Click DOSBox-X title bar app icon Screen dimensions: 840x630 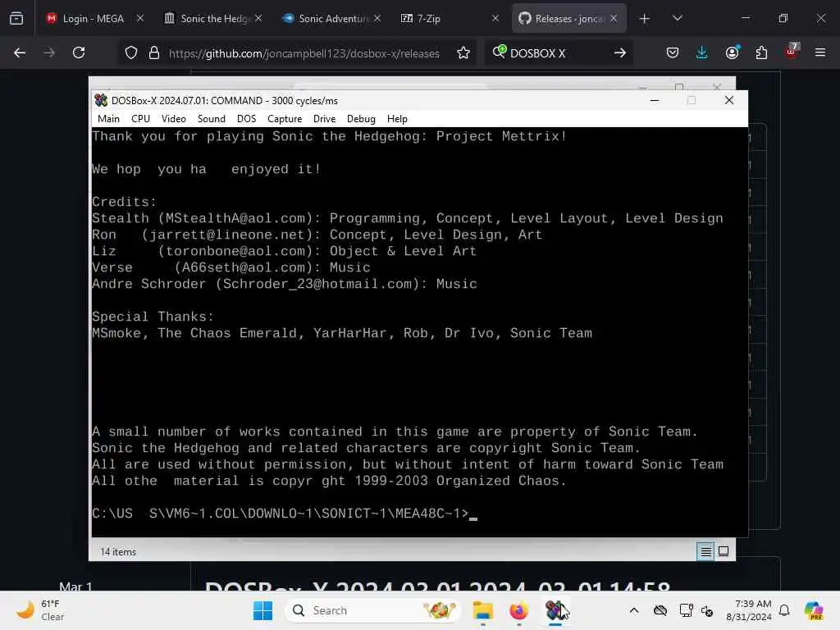click(x=101, y=100)
